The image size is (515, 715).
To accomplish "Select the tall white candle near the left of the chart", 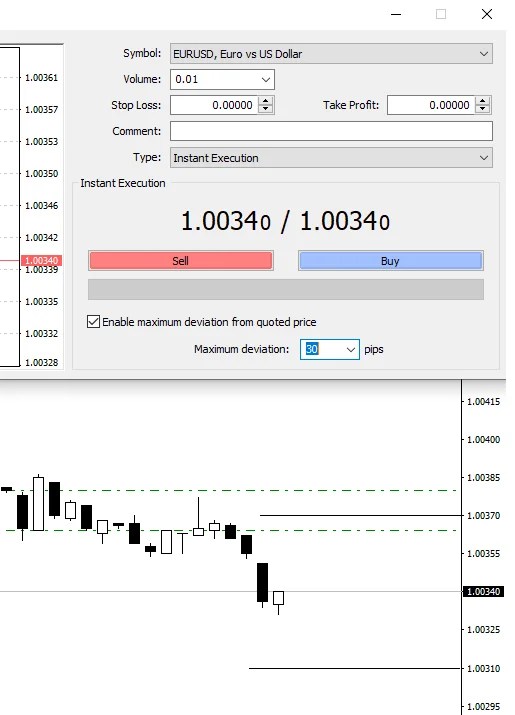I will coord(39,503).
